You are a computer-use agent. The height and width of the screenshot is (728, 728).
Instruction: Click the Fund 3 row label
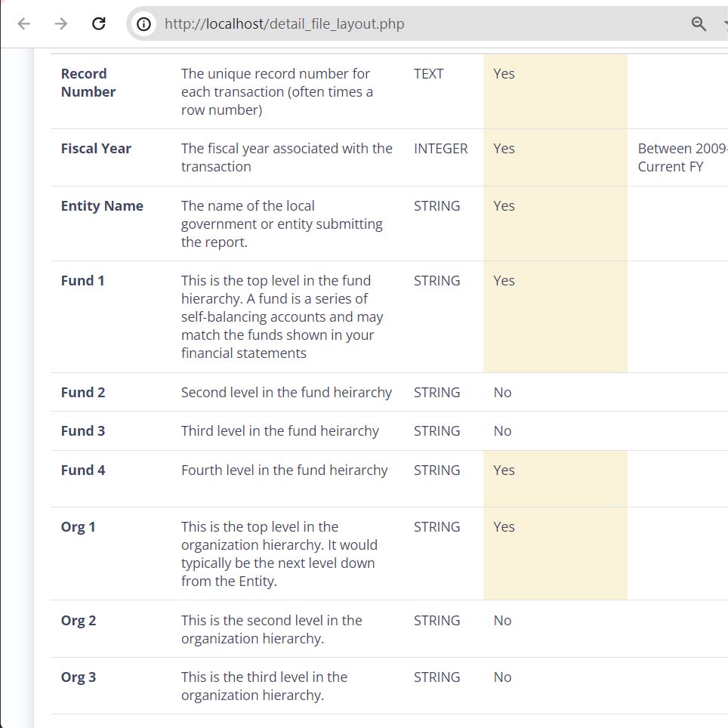pos(83,431)
